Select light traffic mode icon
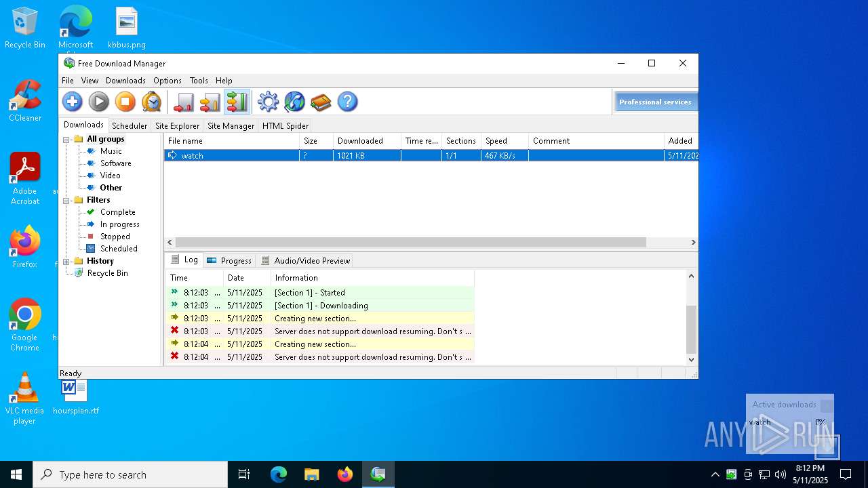This screenshot has height=488, width=868. pyautogui.click(x=184, y=102)
